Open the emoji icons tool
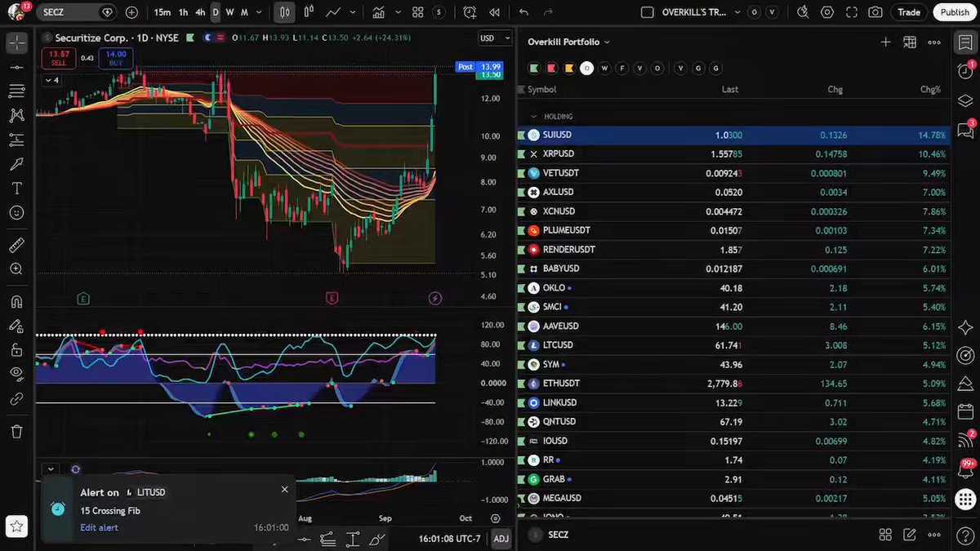Image resolution: width=980 pixels, height=551 pixels. pos(16,212)
